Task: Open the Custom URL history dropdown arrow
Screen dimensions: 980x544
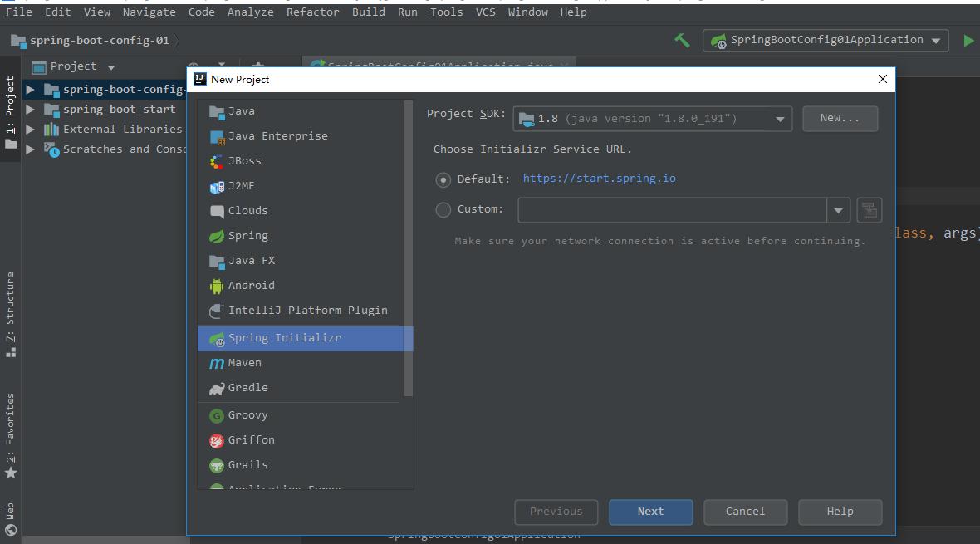Action: pos(838,211)
